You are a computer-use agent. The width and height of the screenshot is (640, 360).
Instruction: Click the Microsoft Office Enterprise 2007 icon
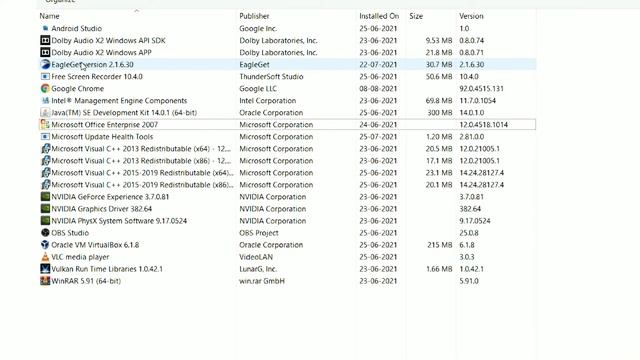click(45, 124)
